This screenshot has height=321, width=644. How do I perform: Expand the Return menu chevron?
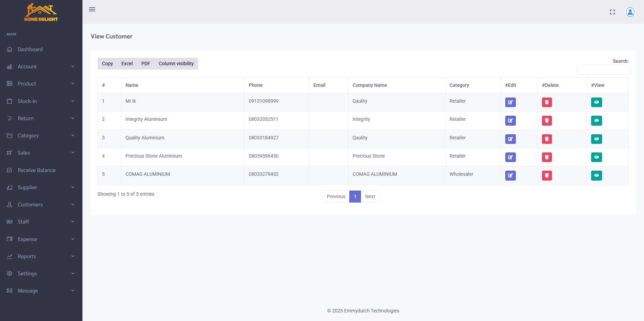coord(73,118)
